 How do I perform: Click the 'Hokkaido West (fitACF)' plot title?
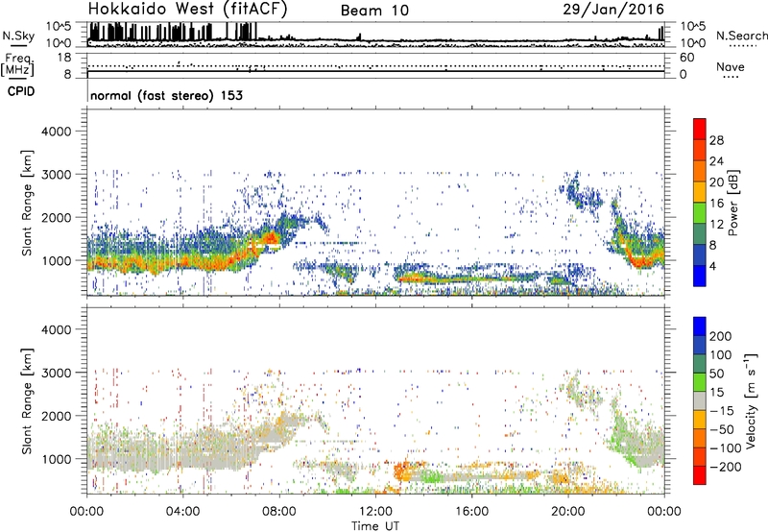187,10
